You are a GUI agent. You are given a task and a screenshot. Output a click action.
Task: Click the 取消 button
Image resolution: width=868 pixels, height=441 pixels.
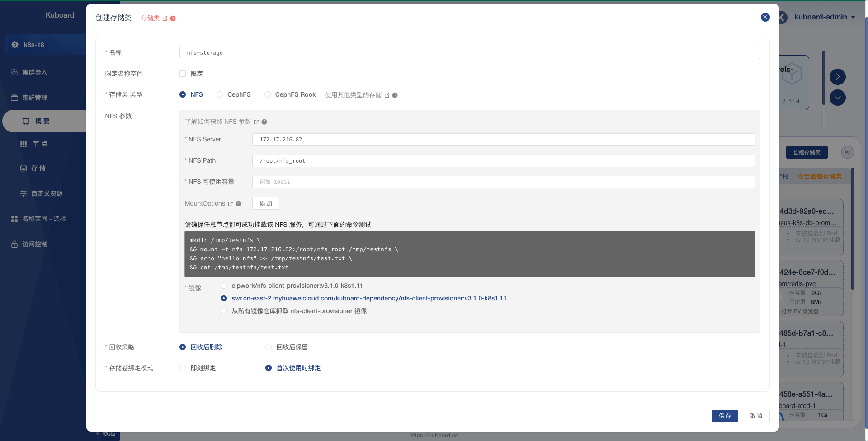[756, 416]
